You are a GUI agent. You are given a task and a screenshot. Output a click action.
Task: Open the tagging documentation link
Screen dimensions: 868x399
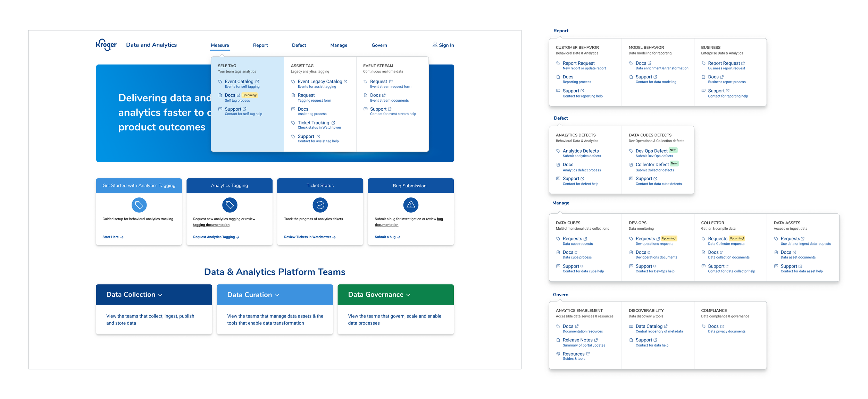pos(211,225)
